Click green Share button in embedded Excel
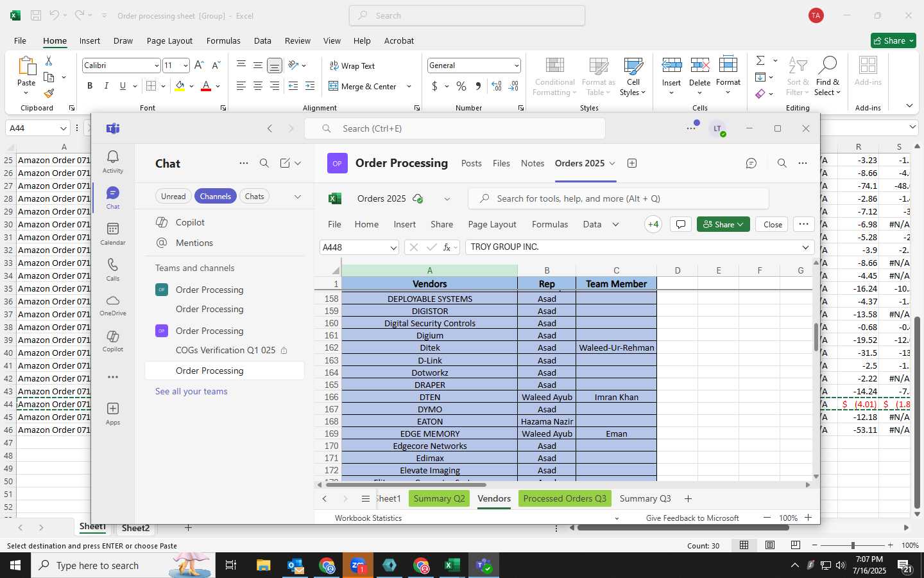This screenshot has width=924, height=578. (x=723, y=224)
